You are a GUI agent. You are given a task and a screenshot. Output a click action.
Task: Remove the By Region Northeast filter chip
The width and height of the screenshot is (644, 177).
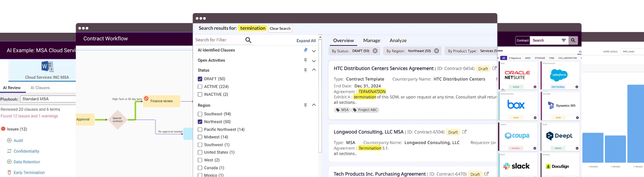(x=436, y=51)
